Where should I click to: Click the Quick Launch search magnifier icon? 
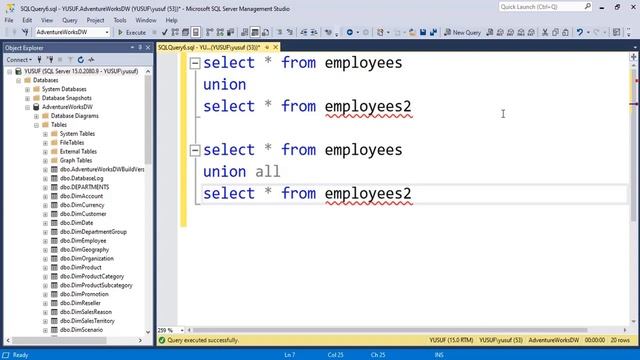[x=587, y=7]
